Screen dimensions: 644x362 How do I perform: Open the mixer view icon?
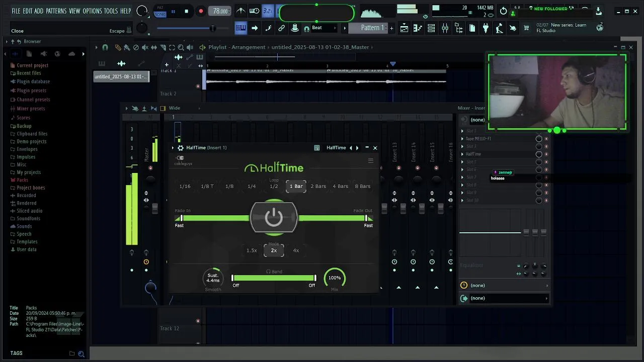(445, 28)
